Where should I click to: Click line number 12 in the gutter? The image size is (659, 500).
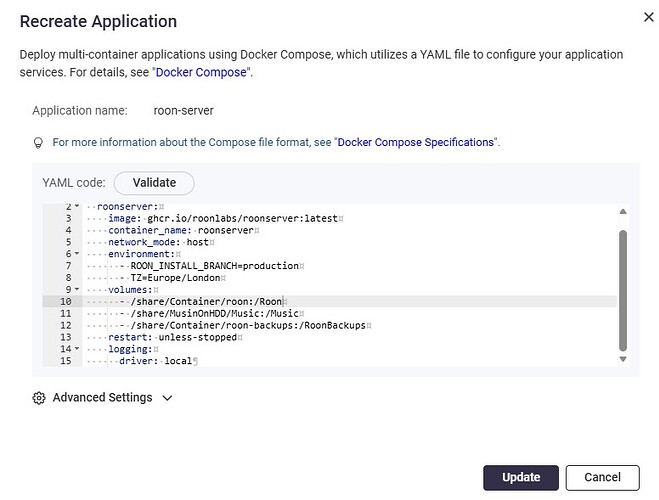pos(66,325)
